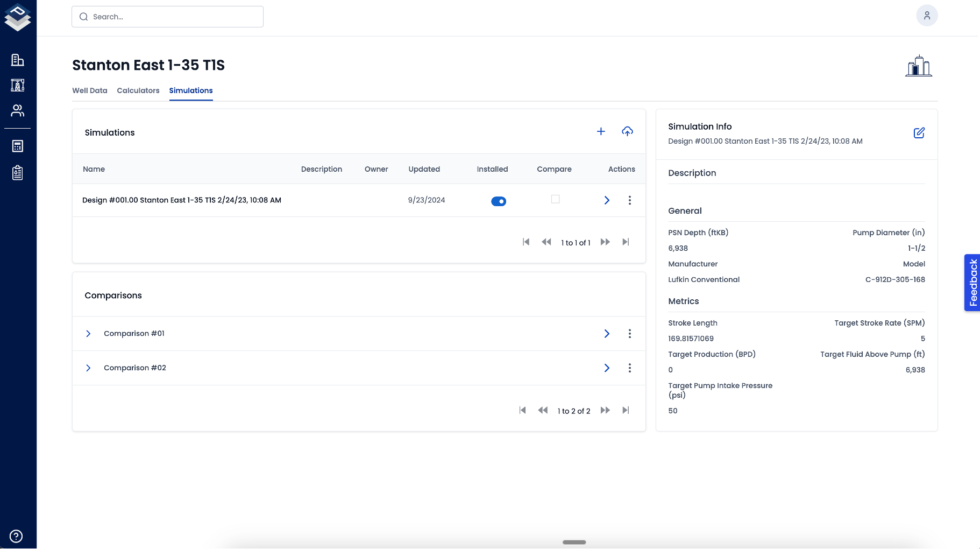Edit Simulation Info using the pencil icon
Viewport: 980px width, 549px height.
(x=919, y=133)
